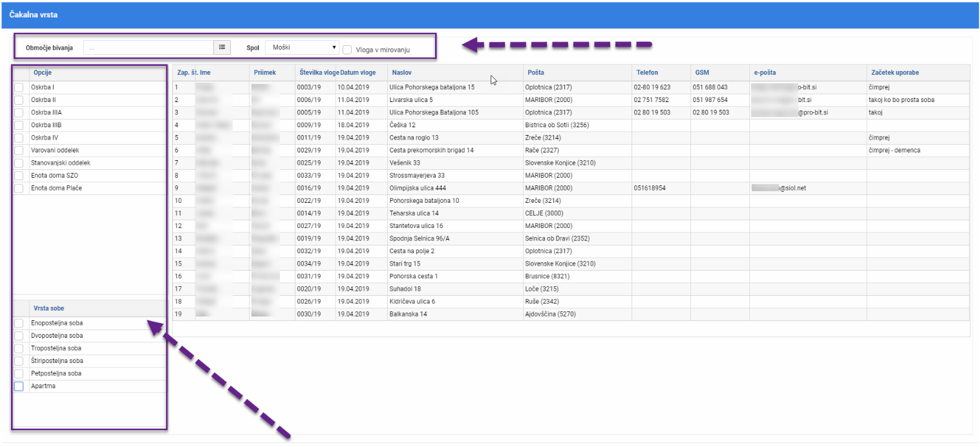Click the 'čimprej - demenca' cell
980x447 pixels.
coord(894,151)
